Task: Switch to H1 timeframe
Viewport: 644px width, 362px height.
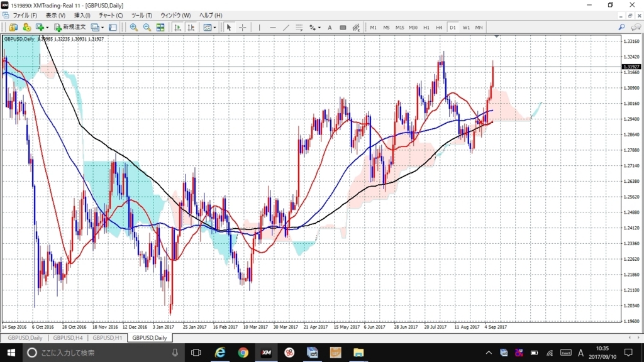Action: tap(426, 28)
